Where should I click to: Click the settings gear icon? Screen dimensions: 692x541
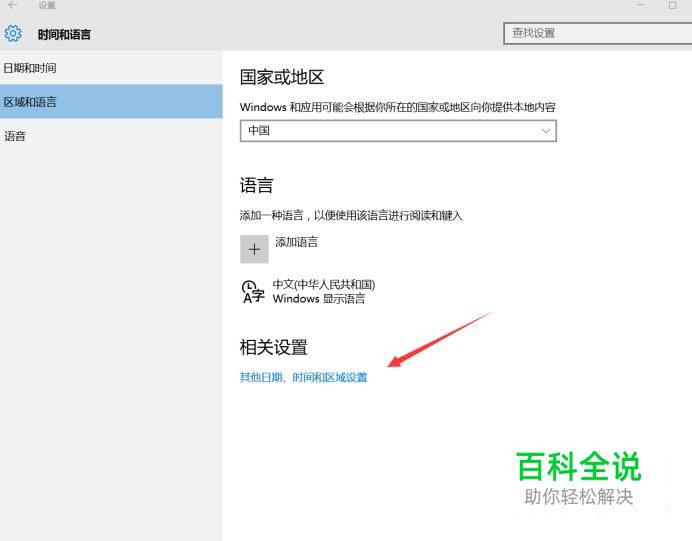(x=13, y=34)
